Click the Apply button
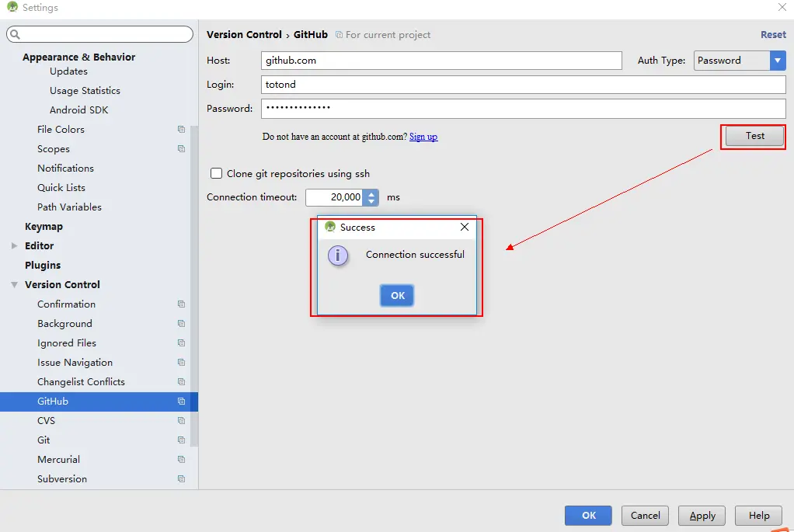Screen dimensions: 794x532 702,515
